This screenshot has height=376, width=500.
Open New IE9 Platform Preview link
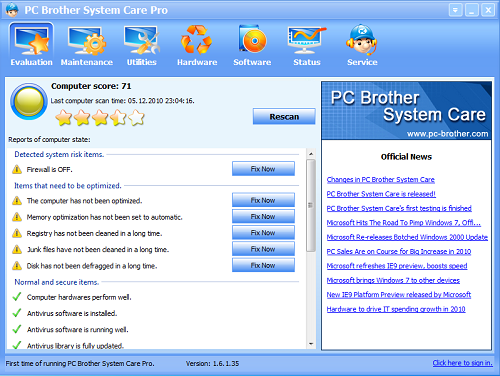click(399, 294)
